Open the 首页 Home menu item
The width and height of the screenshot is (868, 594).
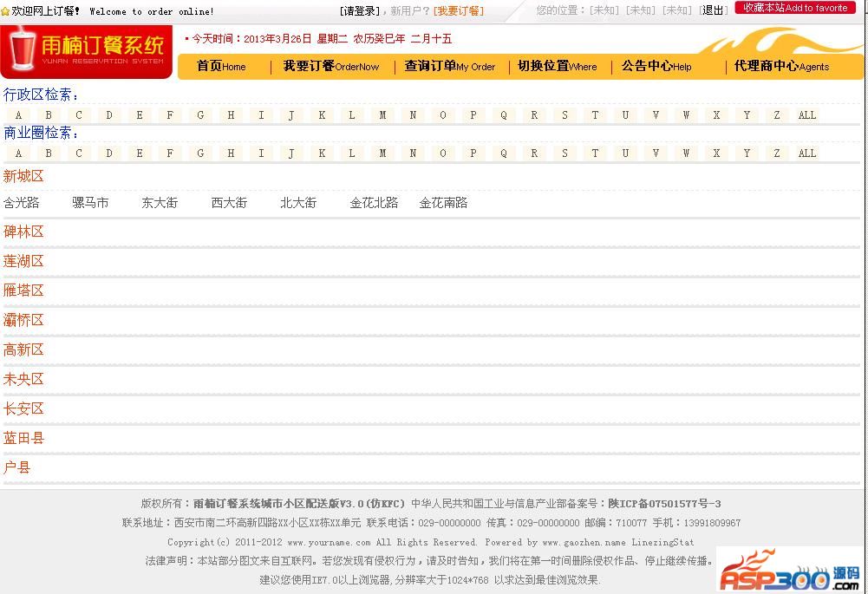(x=221, y=67)
